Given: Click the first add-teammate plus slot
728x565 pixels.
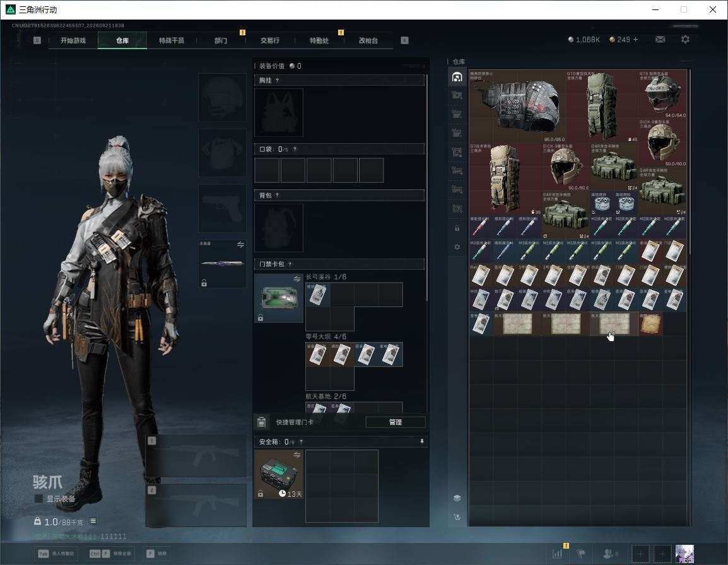Looking at the screenshot, I should pos(640,554).
